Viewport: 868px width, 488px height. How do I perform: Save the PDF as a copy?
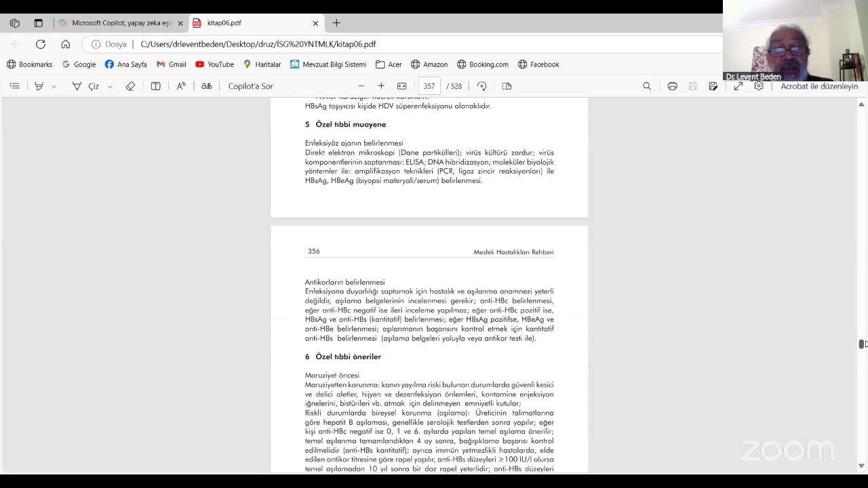tap(713, 86)
